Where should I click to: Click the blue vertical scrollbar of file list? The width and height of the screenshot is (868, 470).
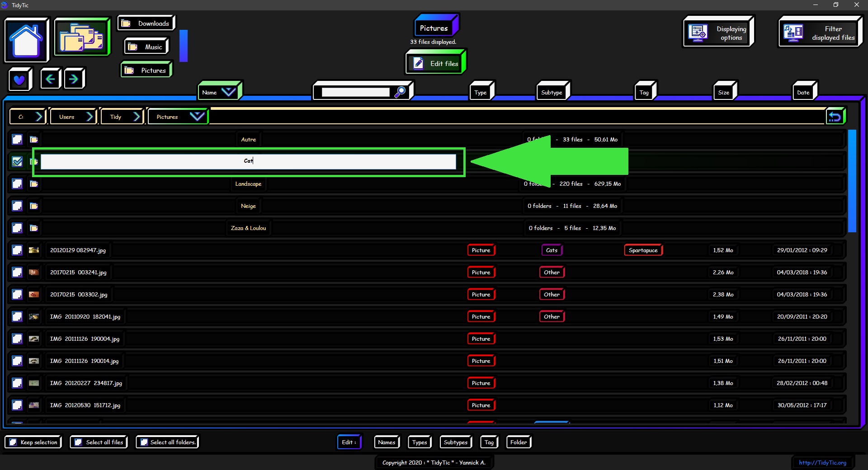[852, 181]
